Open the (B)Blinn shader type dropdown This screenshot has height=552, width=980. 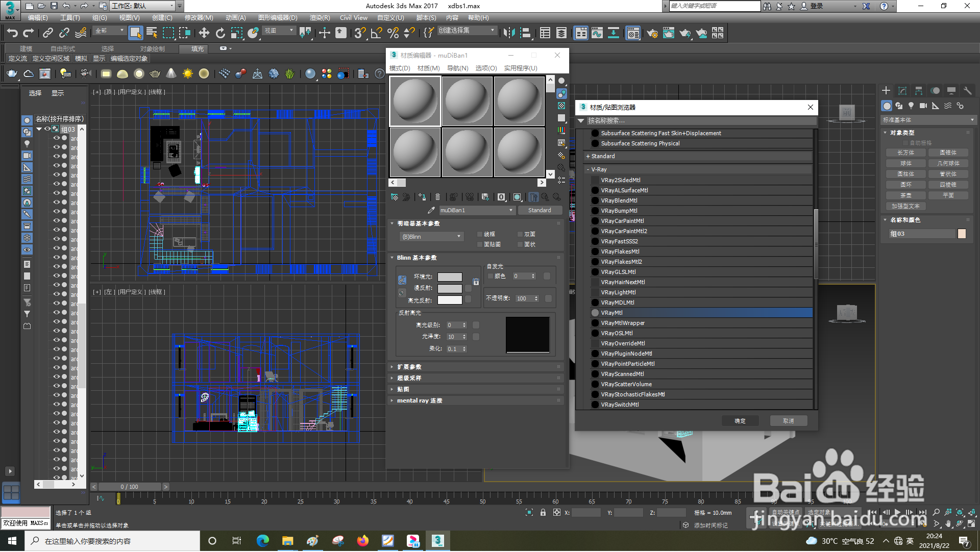[x=431, y=237]
